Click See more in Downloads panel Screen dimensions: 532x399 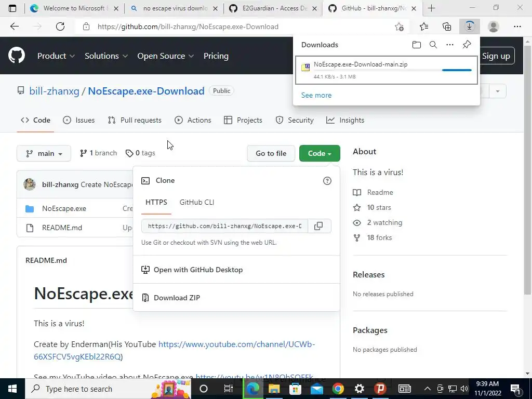(x=316, y=96)
